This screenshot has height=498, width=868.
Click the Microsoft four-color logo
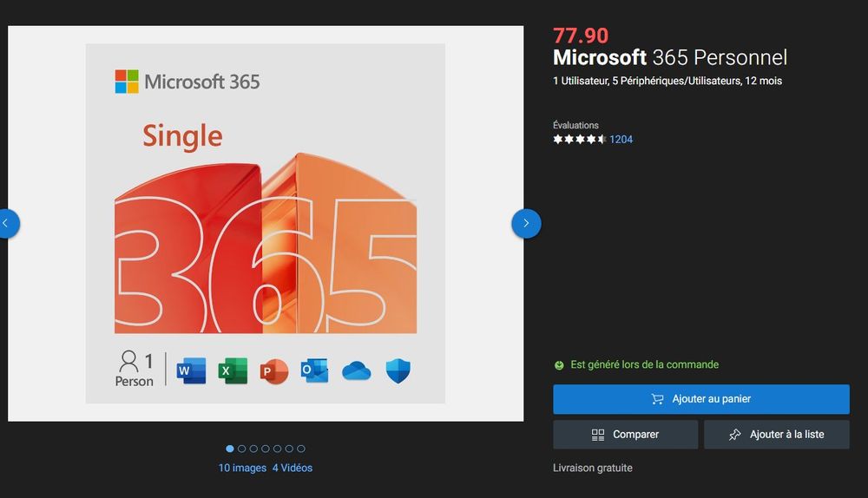[x=127, y=82]
